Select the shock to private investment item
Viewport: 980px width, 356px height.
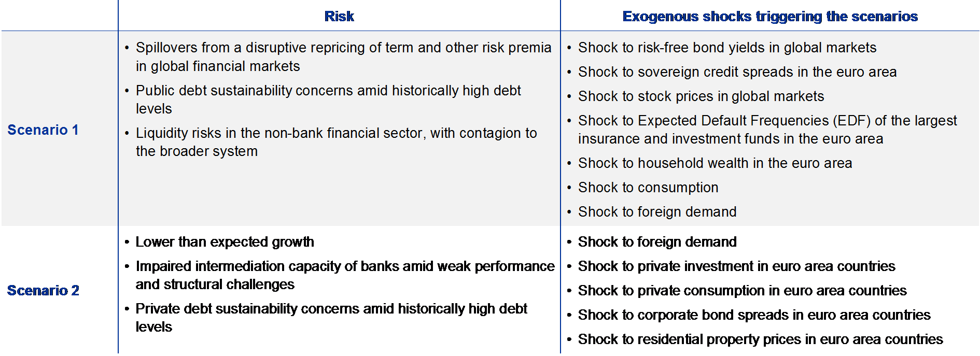[735, 266]
